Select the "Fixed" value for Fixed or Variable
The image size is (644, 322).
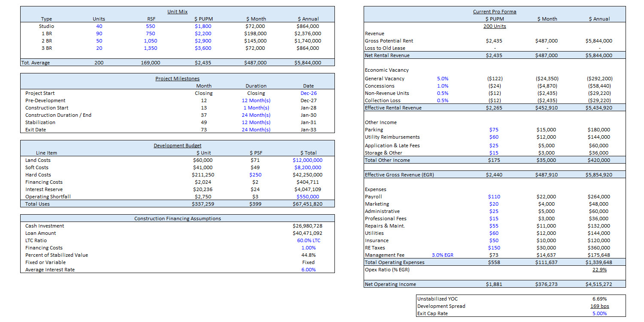click(308, 262)
